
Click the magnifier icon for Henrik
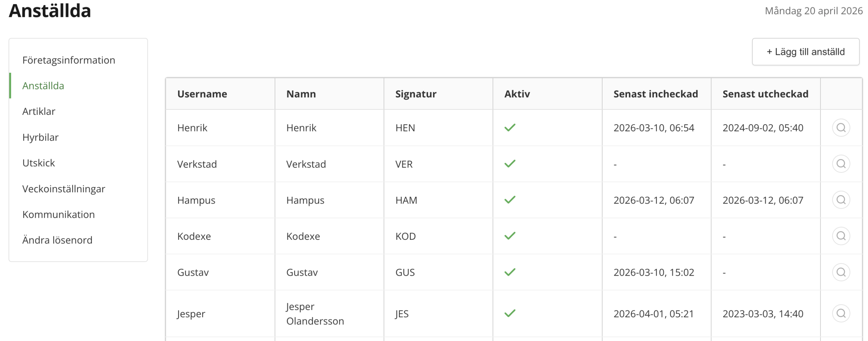(x=841, y=128)
